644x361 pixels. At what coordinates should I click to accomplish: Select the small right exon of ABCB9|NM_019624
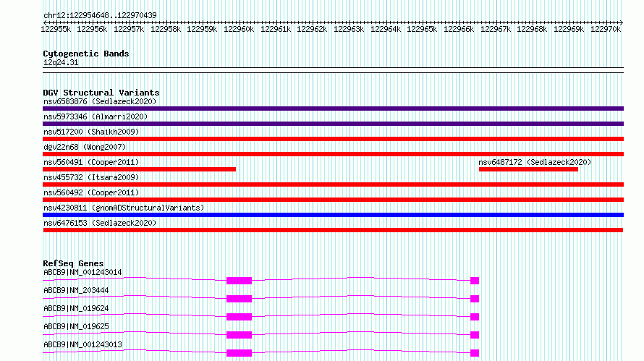(x=475, y=317)
